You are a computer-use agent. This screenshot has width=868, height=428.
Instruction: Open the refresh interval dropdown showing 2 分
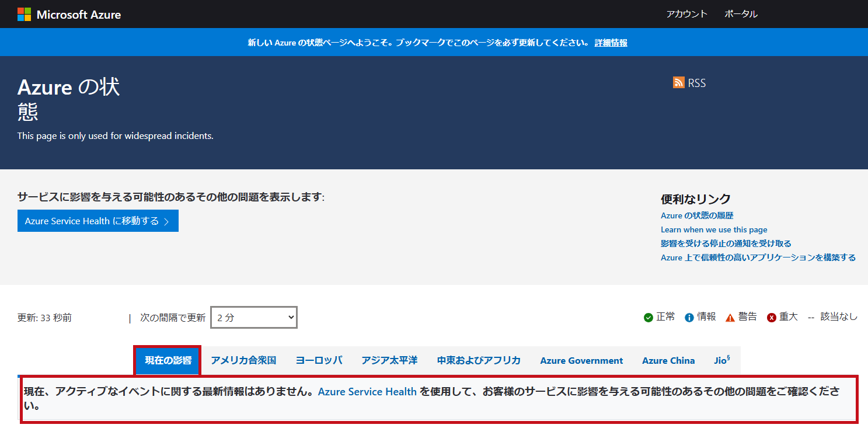253,318
